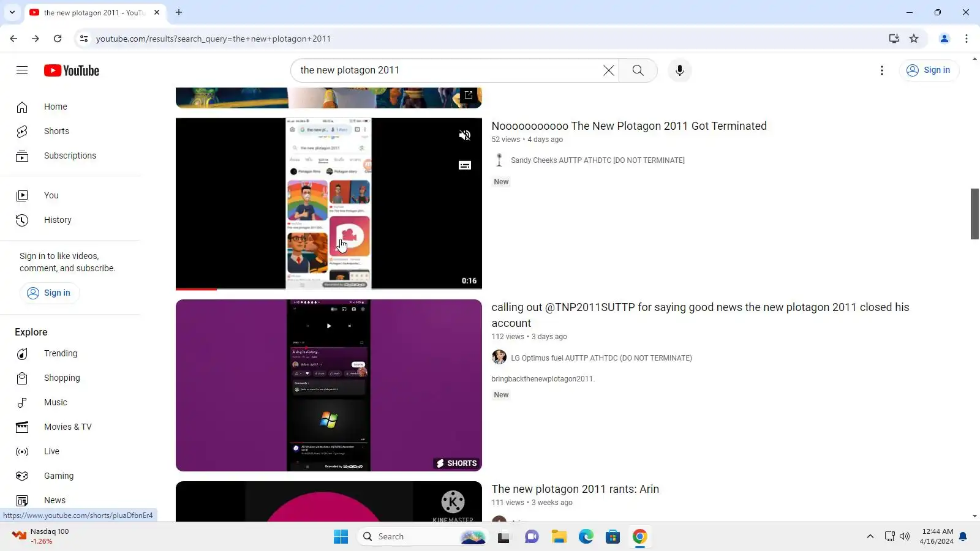Open the clock and calendar flyout
The image size is (980, 551).
[x=936, y=536]
